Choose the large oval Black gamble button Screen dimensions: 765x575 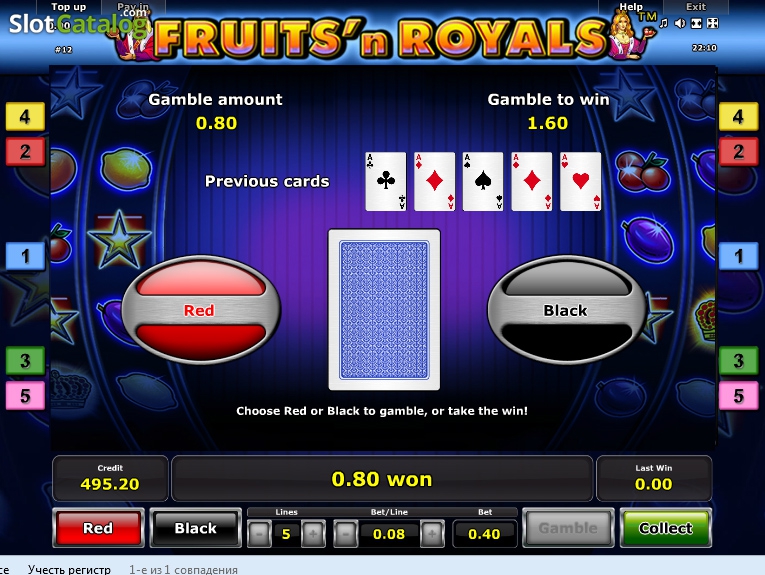click(x=567, y=310)
